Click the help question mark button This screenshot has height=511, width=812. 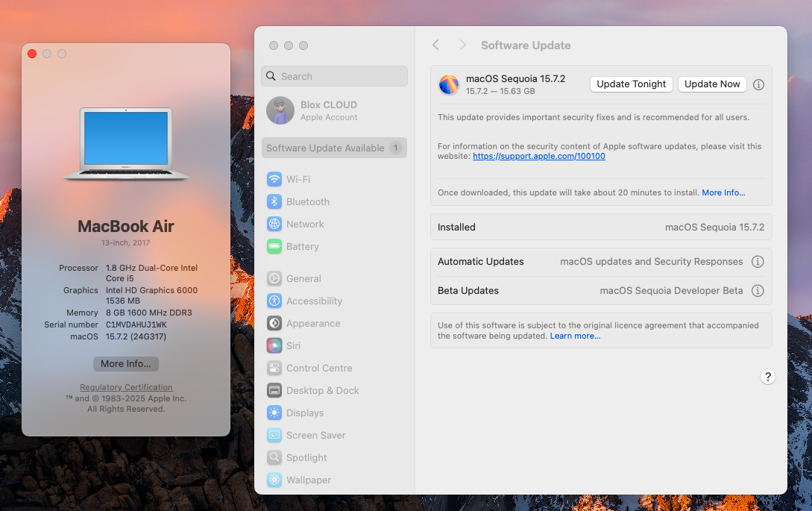(767, 377)
